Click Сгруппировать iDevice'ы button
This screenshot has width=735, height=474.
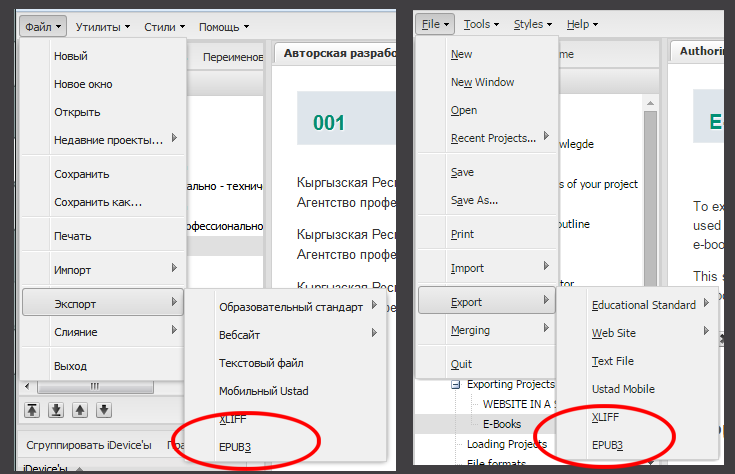point(89,445)
